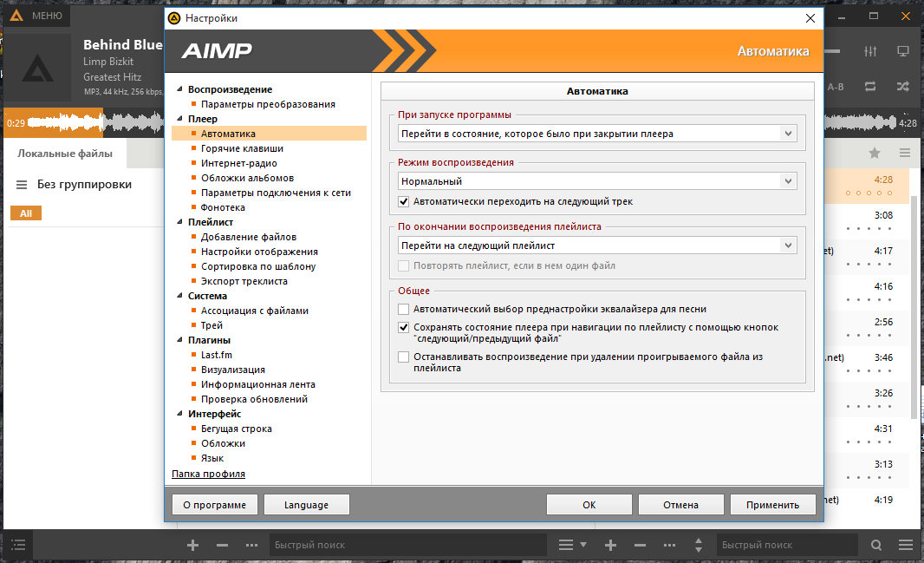This screenshot has height=563, width=924.
Task: Select Параметры подключения к сети item
Action: [x=276, y=193]
